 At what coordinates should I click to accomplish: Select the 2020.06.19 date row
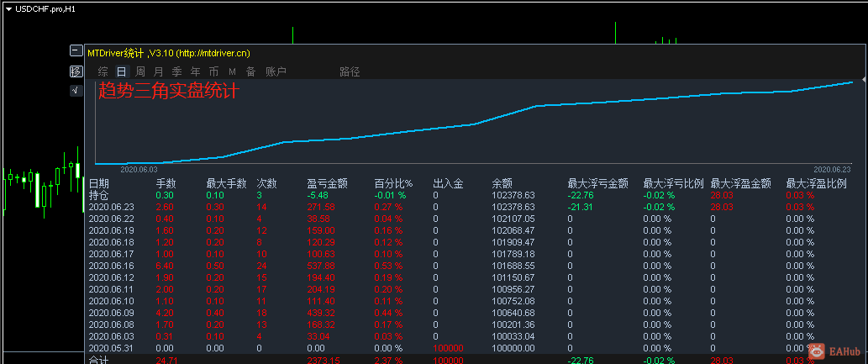[112, 230]
